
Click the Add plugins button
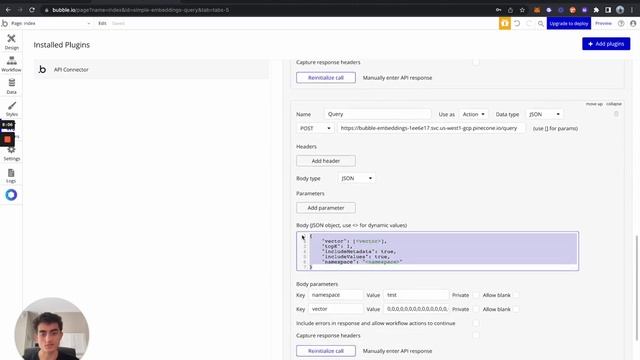point(606,44)
